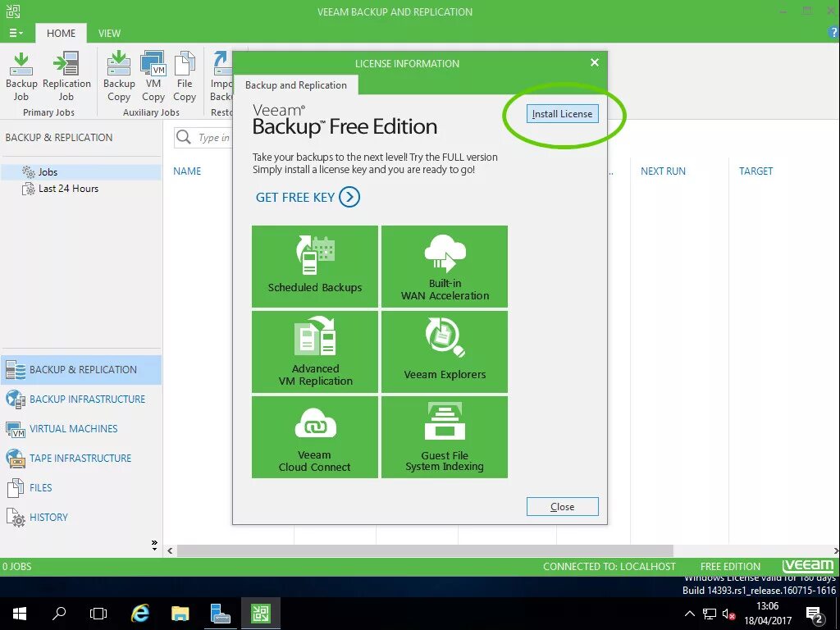Expand navigation pane options chevron
The image size is (840, 630).
(x=154, y=546)
